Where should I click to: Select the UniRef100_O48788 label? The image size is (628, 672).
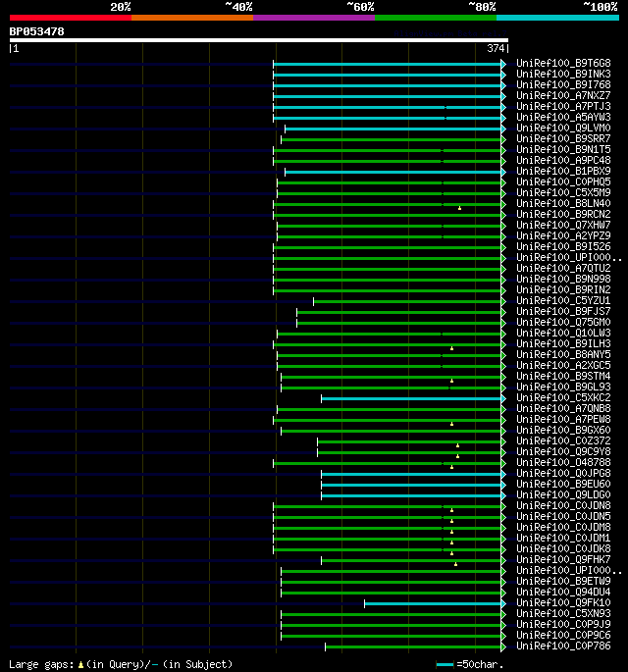coord(563,462)
